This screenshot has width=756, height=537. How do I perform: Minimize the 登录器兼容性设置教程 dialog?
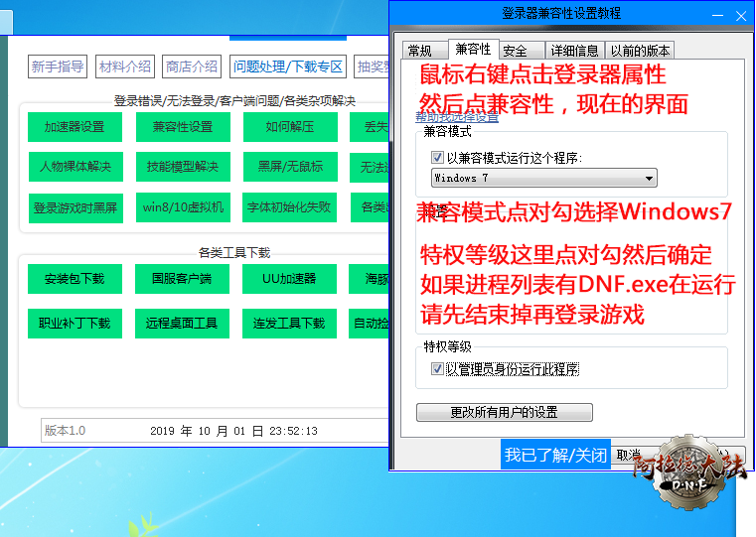tap(713, 14)
